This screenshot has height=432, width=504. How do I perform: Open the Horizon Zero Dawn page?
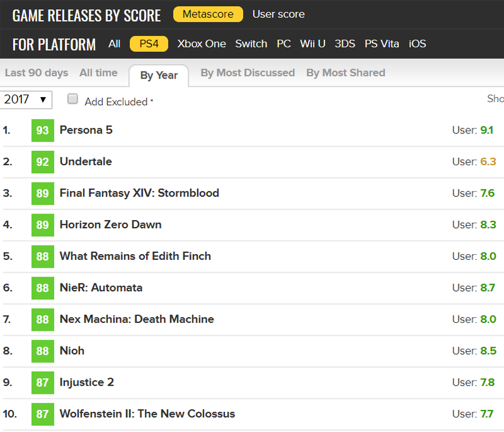pyautogui.click(x=111, y=225)
